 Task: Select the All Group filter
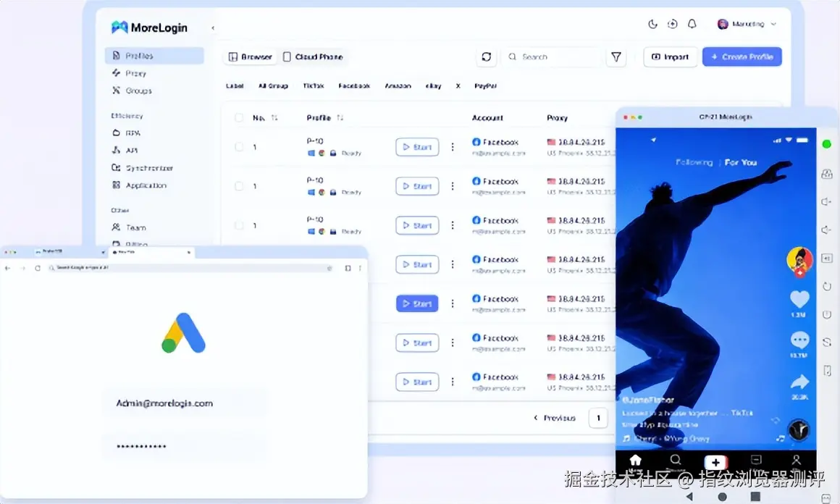pos(273,85)
